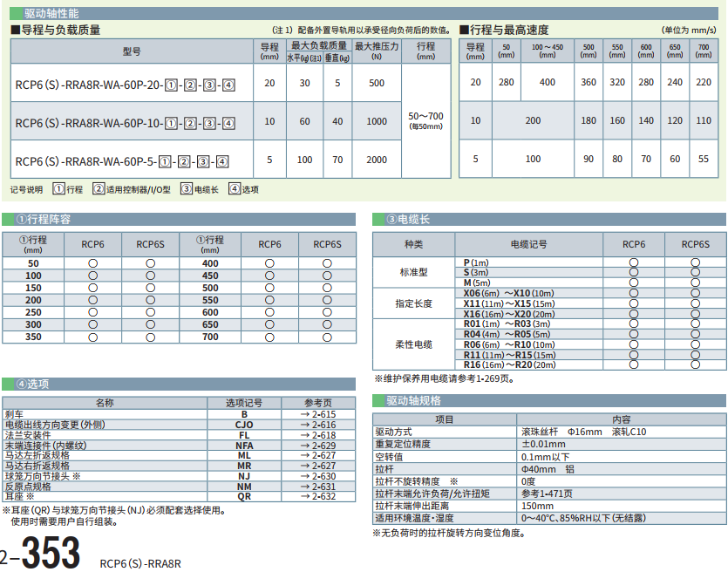Open page reference "→ 2-627" in the MR row
728x572 pixels.
[318, 466]
